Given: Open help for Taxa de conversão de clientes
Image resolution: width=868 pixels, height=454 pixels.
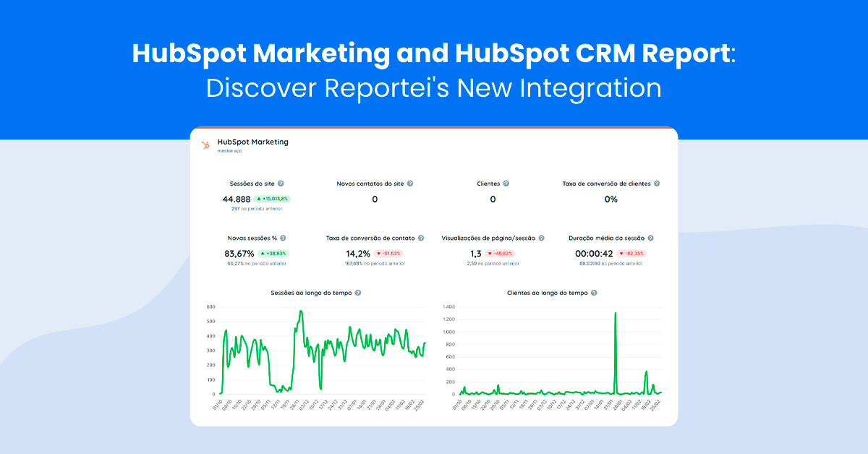Looking at the screenshot, I should click(655, 183).
